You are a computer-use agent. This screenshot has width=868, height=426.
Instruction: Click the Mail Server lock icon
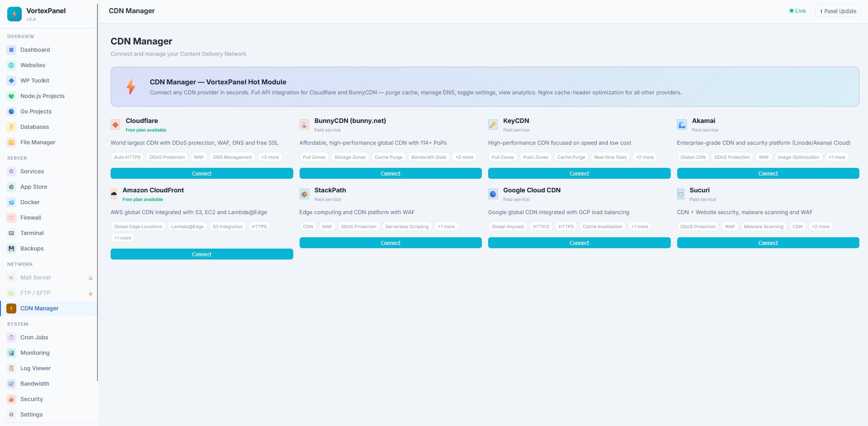91,278
